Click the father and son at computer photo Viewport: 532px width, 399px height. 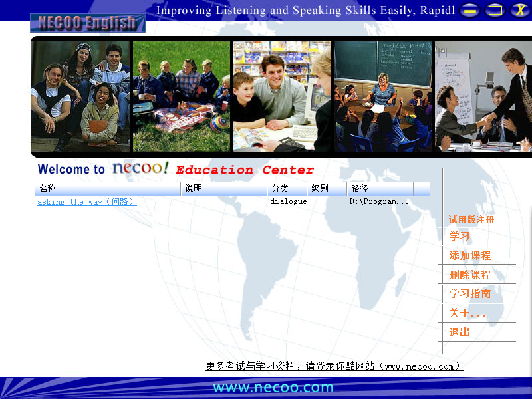pyautogui.click(x=282, y=96)
